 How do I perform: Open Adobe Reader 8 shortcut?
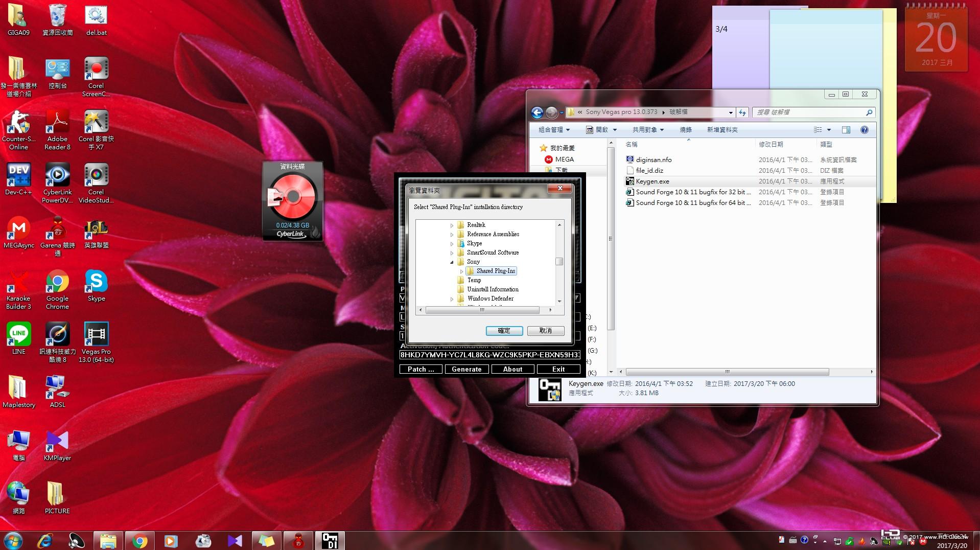tap(57, 130)
